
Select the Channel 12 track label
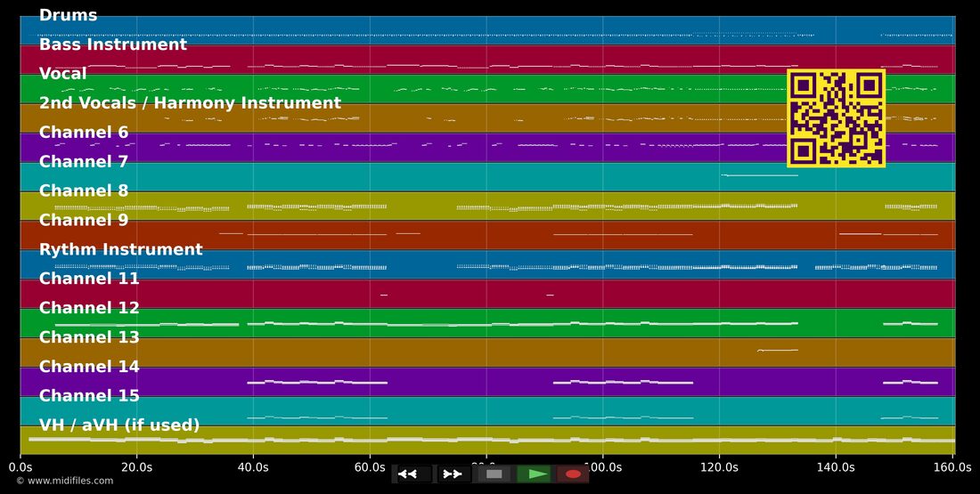pos(89,308)
